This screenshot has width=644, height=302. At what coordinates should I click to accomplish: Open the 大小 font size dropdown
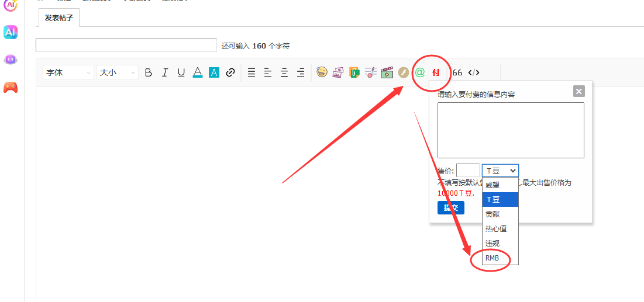point(118,72)
